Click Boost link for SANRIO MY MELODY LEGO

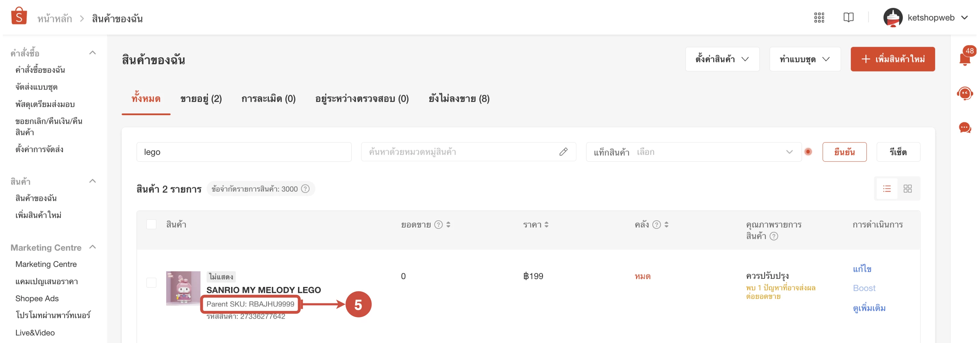864,288
